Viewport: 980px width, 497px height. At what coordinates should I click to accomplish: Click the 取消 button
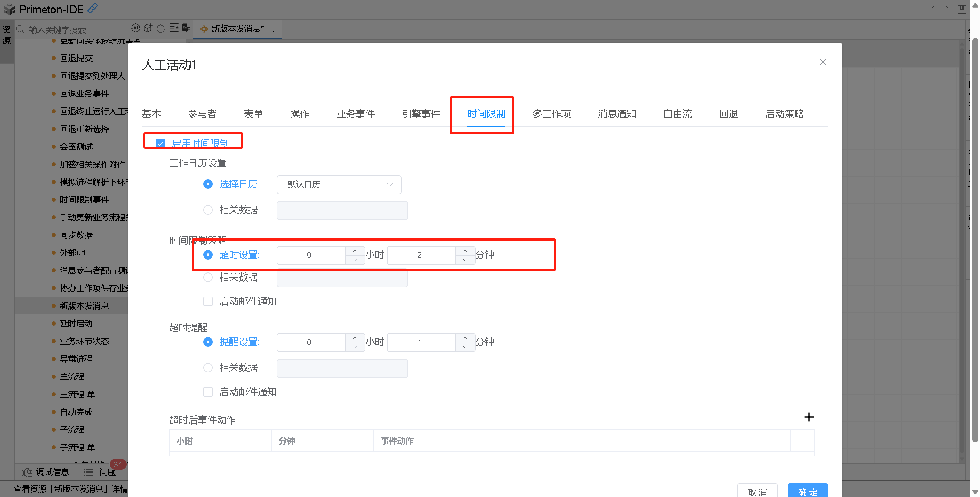coord(757,491)
